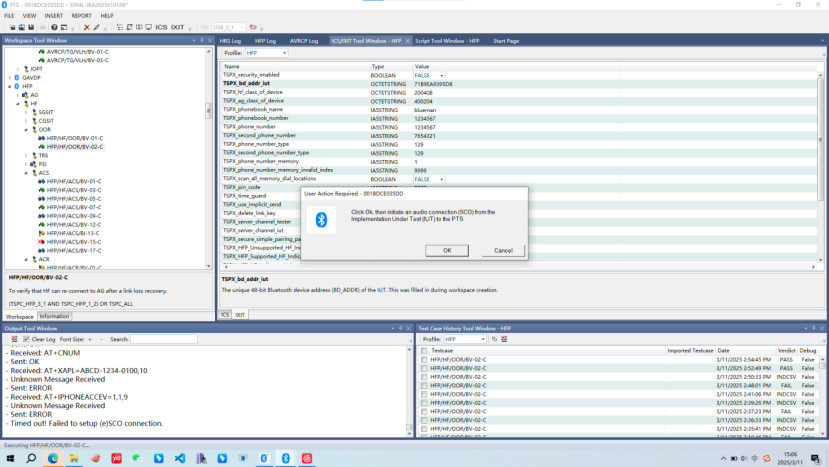829x467 pixels.
Task: Open the USB device dropdown in toolbar
Action: pyautogui.click(x=242, y=28)
